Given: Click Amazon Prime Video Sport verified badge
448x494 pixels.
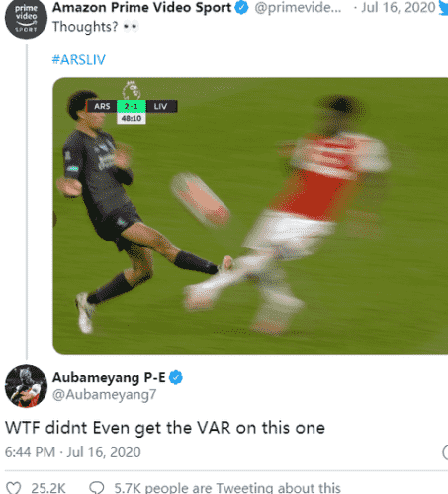Looking at the screenshot, I should point(241,8).
